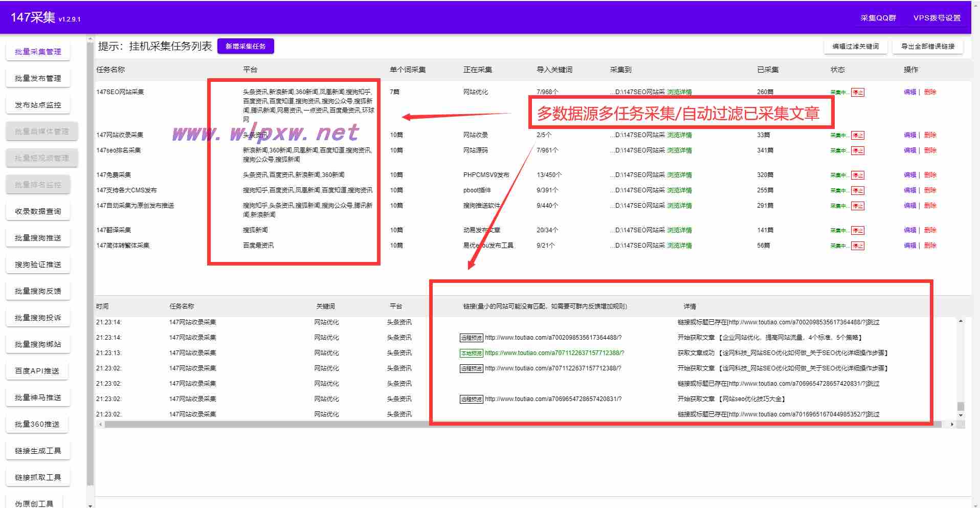Viewport: 980px width, 508px height.
Task: Open 伪原创工具 at the bottom of the sidebar
Action: (34, 502)
